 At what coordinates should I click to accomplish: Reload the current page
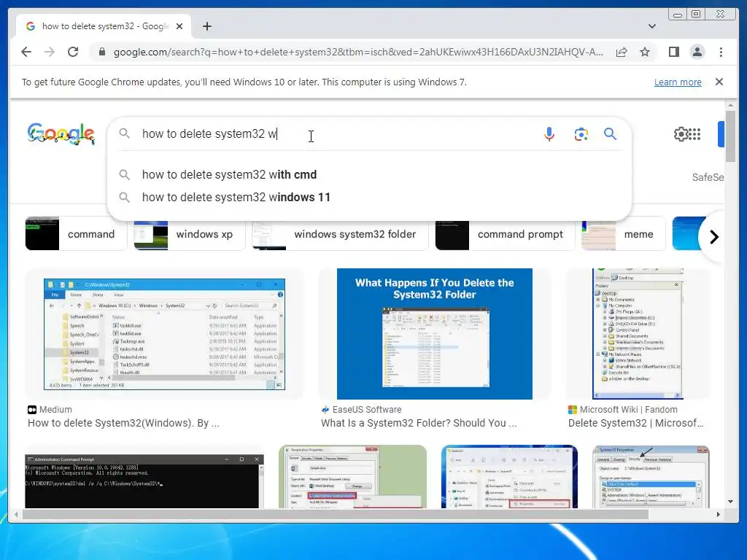(73, 52)
